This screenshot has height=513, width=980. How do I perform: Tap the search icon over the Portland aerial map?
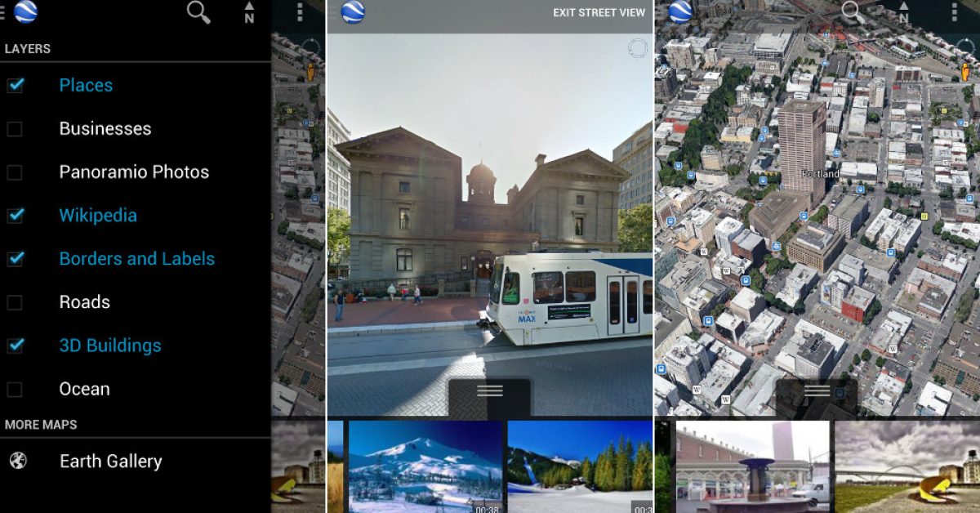[852, 11]
